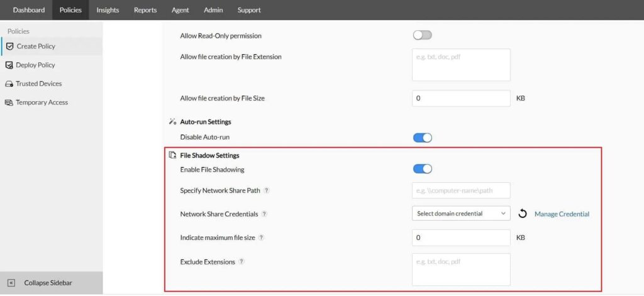Click the Exclude Extensions text area
644x296 pixels.
(461, 270)
